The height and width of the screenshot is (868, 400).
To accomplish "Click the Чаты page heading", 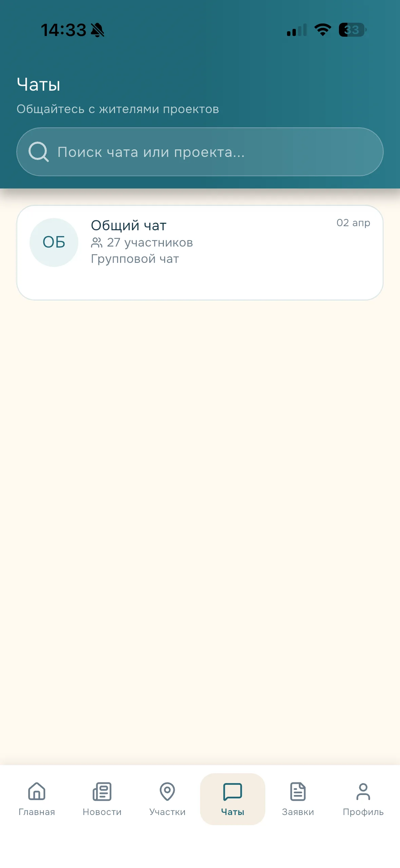I will [x=39, y=84].
